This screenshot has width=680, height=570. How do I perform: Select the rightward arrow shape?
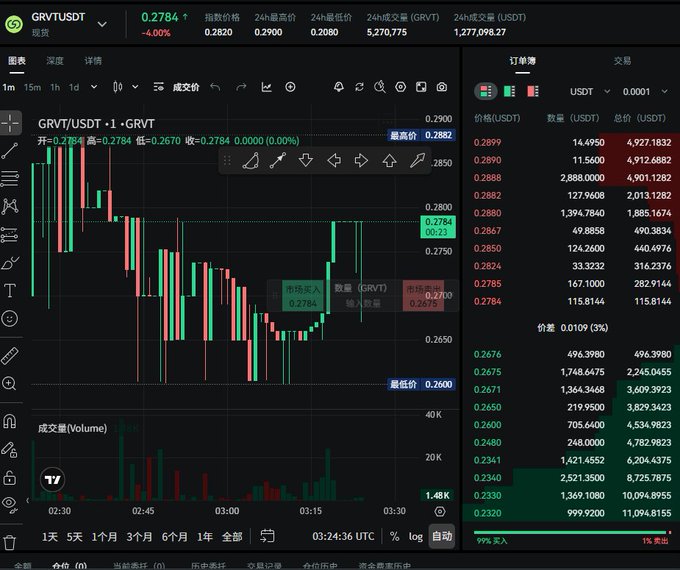click(361, 161)
